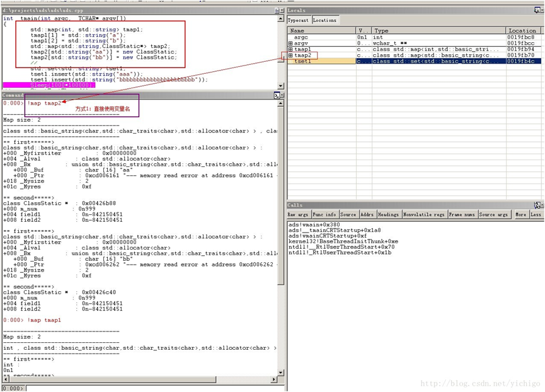Click the Name column header
The height and width of the screenshot is (392, 545).
[321, 31]
